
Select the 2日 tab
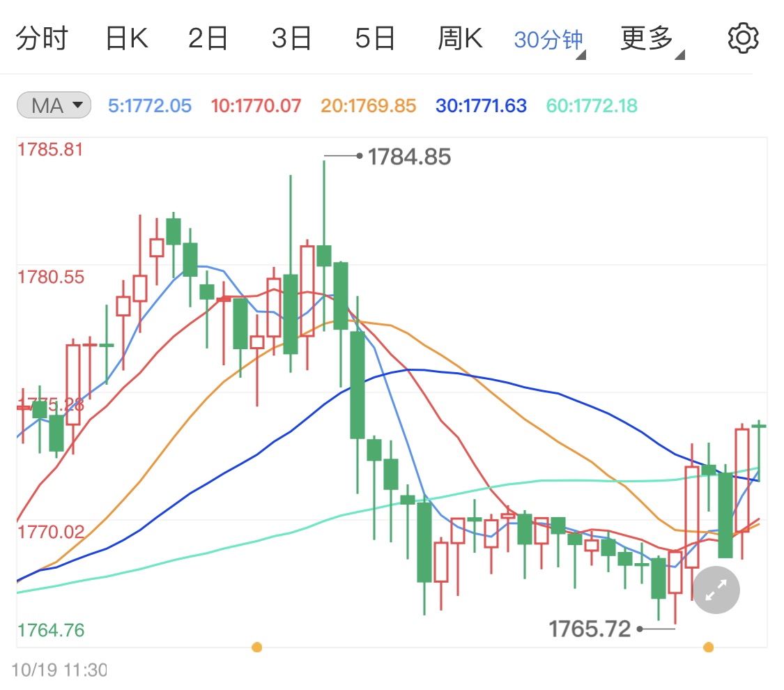pos(208,38)
